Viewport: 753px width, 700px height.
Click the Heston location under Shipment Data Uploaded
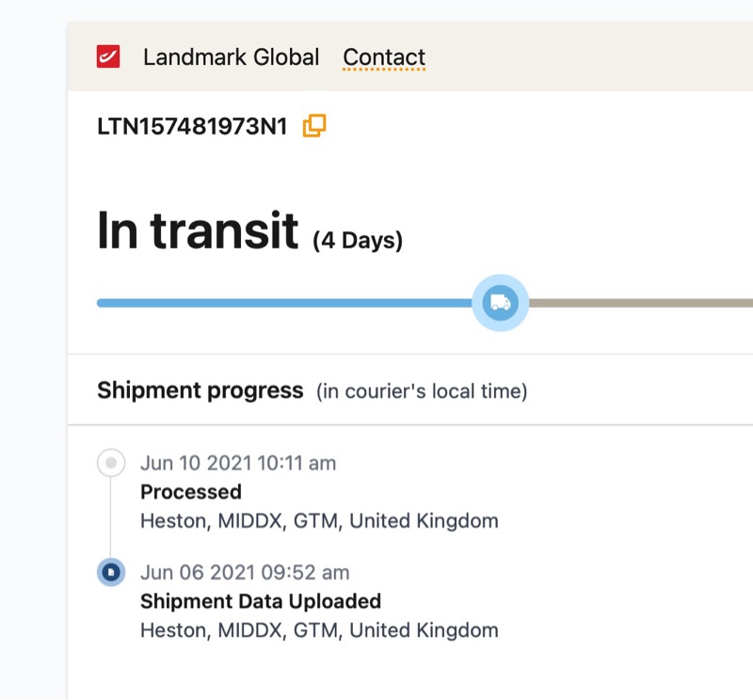[319, 630]
